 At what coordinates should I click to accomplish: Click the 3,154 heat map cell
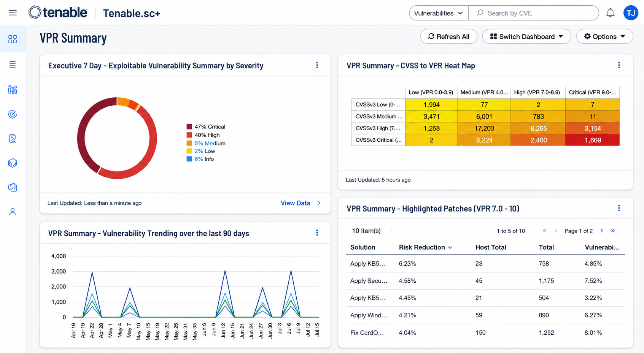tap(592, 128)
